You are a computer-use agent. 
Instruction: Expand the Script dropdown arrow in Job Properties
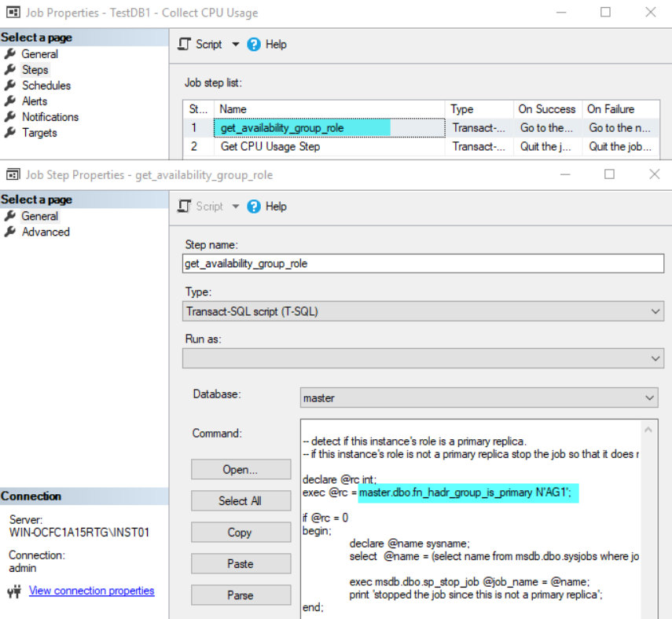235,45
